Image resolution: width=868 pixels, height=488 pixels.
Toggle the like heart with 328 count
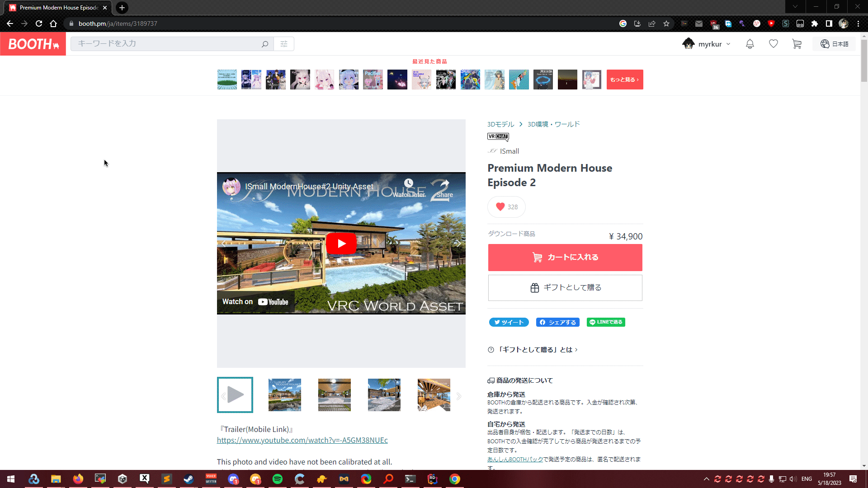(x=506, y=207)
